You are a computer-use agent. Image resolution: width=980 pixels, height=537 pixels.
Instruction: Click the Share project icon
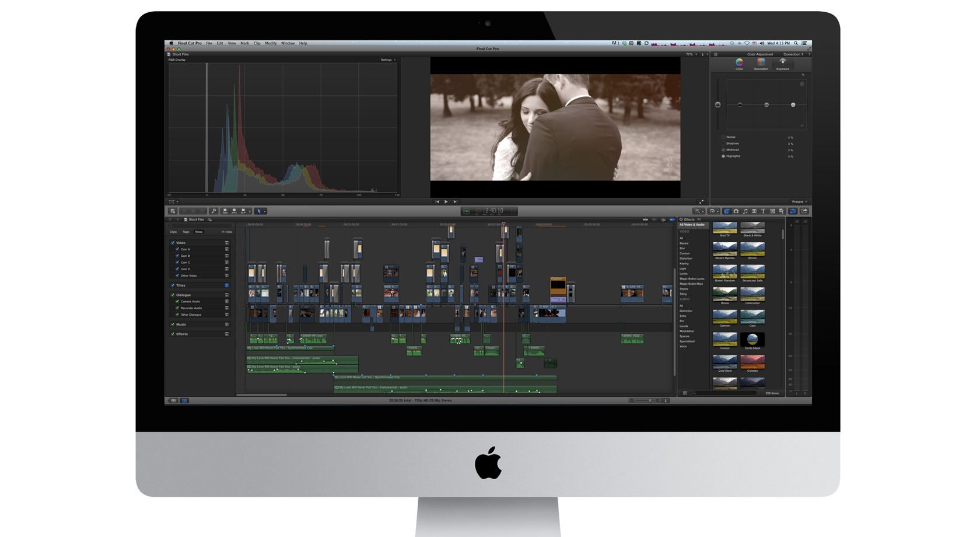tap(804, 211)
